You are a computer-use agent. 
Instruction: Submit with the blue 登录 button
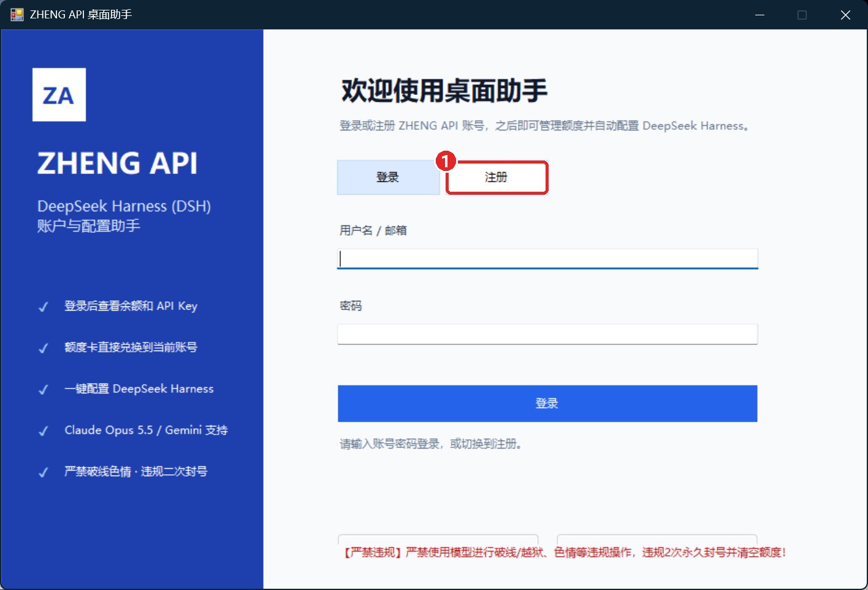547,403
